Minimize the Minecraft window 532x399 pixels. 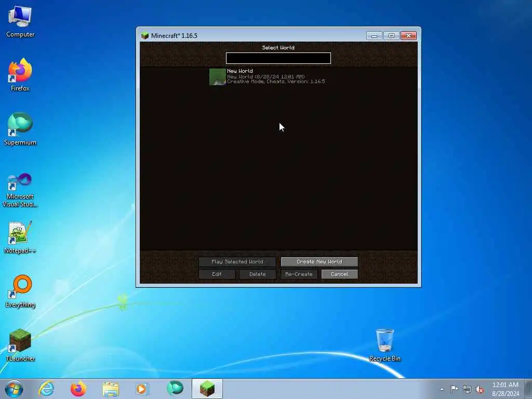(374, 36)
